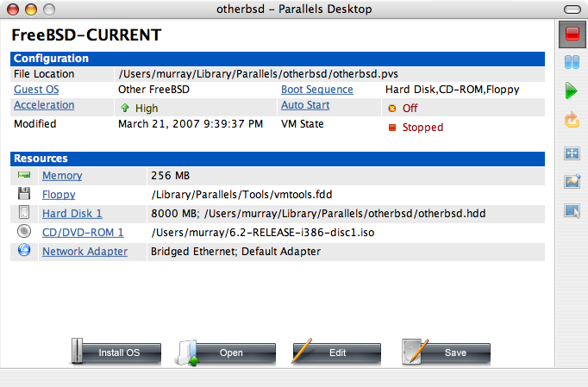Switch to full screen mode icon
Image resolution: width=588 pixels, height=387 pixels.
pyautogui.click(x=571, y=153)
